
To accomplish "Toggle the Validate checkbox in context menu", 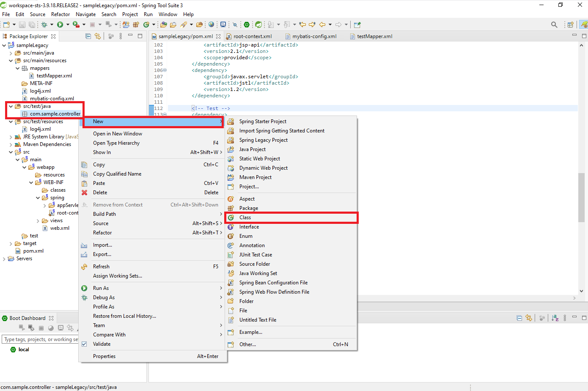I will coord(84,344).
